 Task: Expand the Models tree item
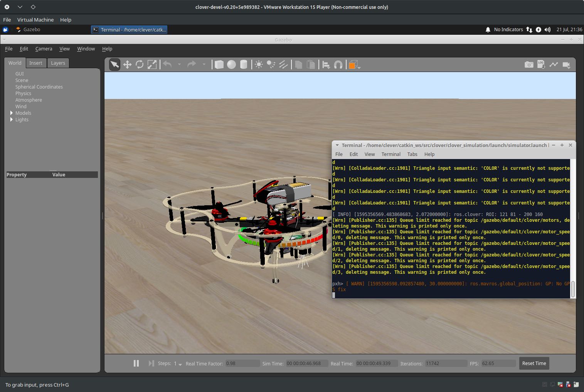11,113
